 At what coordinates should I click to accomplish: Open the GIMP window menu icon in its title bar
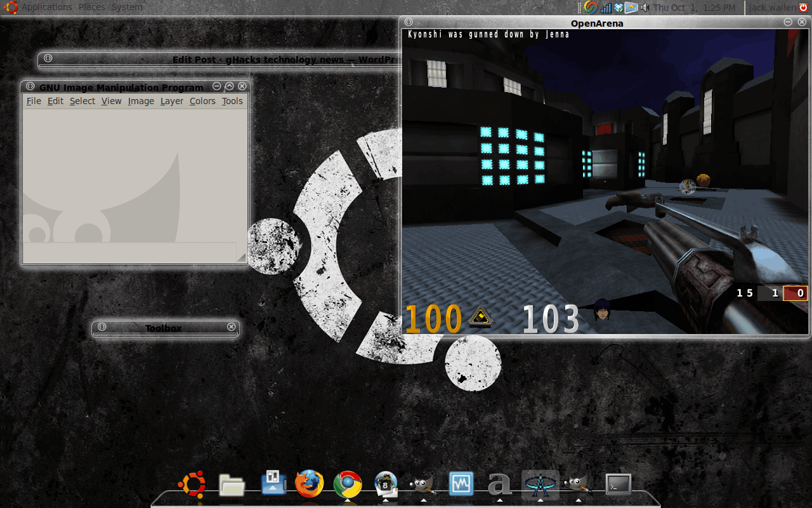click(30, 86)
